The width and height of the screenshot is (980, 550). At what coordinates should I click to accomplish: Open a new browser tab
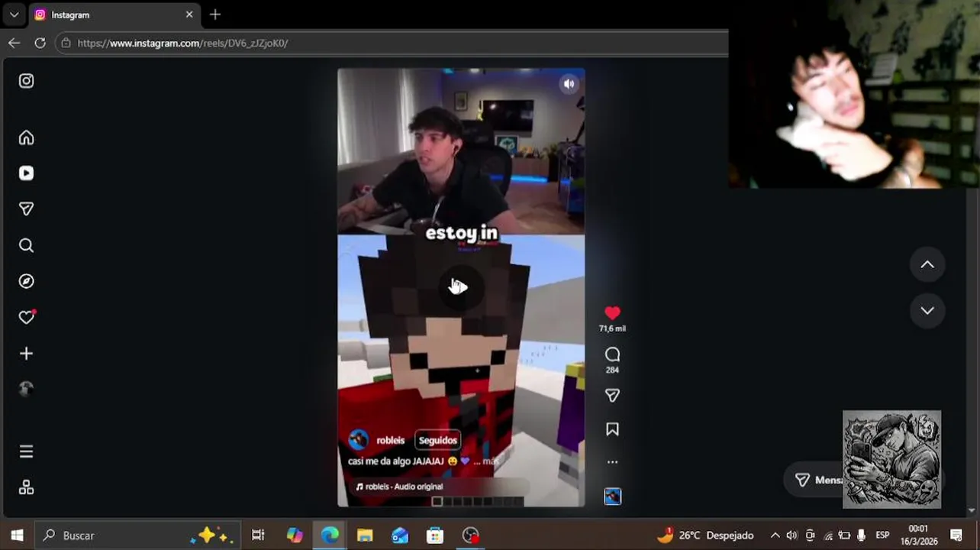[215, 15]
